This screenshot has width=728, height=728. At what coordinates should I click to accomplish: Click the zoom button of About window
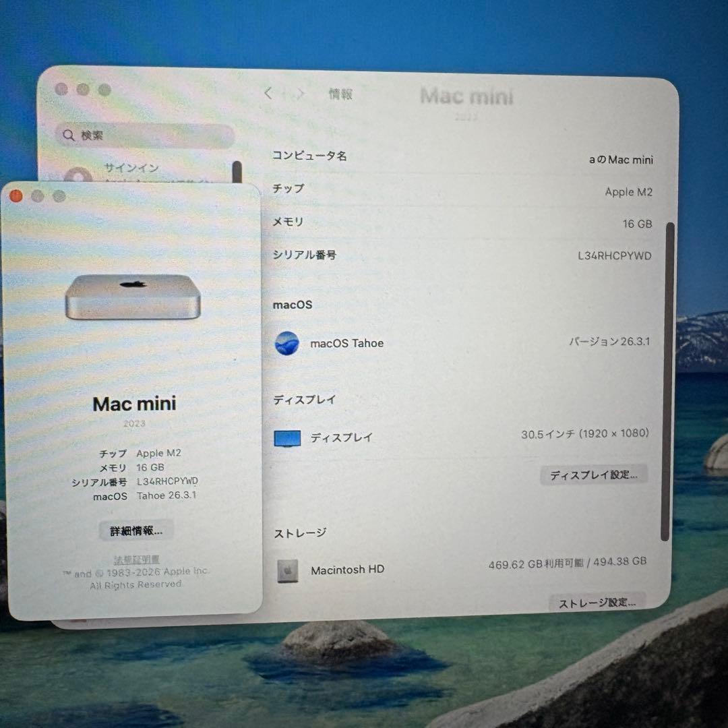coord(59,196)
